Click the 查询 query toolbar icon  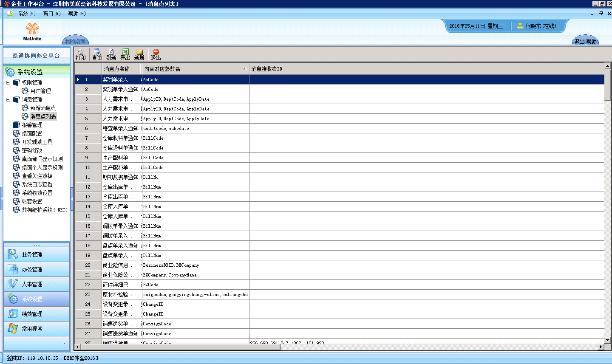(x=97, y=54)
